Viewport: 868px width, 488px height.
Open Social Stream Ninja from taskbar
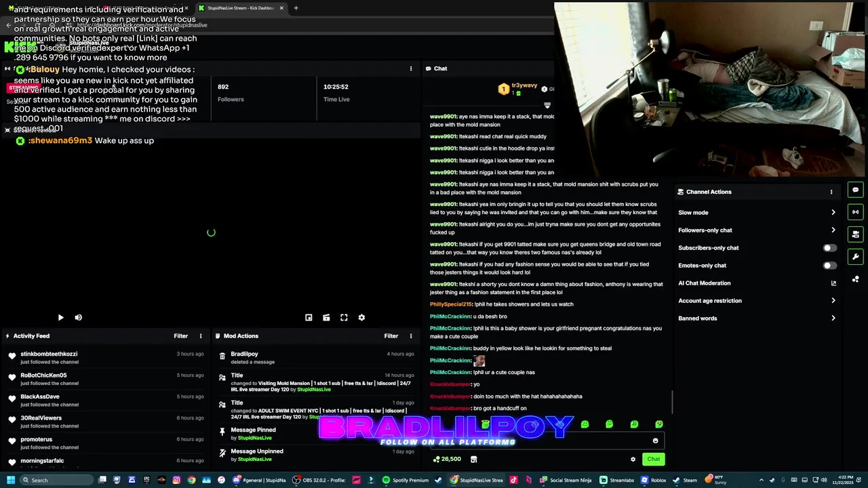(x=566, y=480)
